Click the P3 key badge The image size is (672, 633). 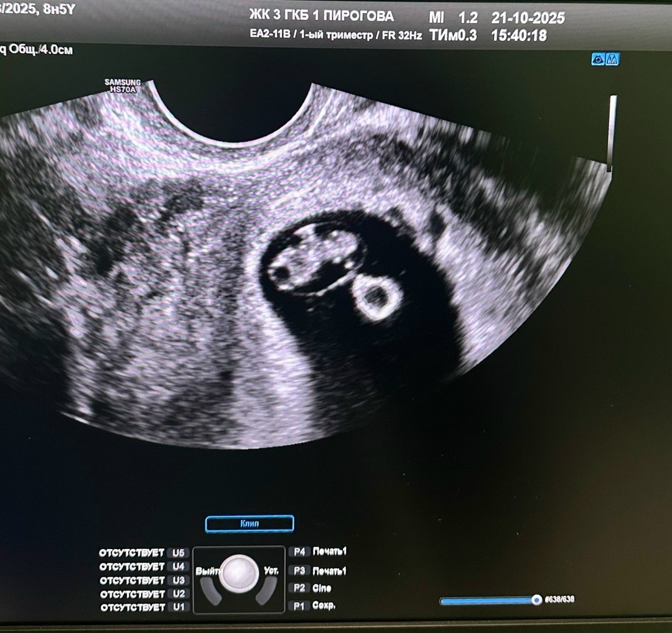tap(299, 570)
